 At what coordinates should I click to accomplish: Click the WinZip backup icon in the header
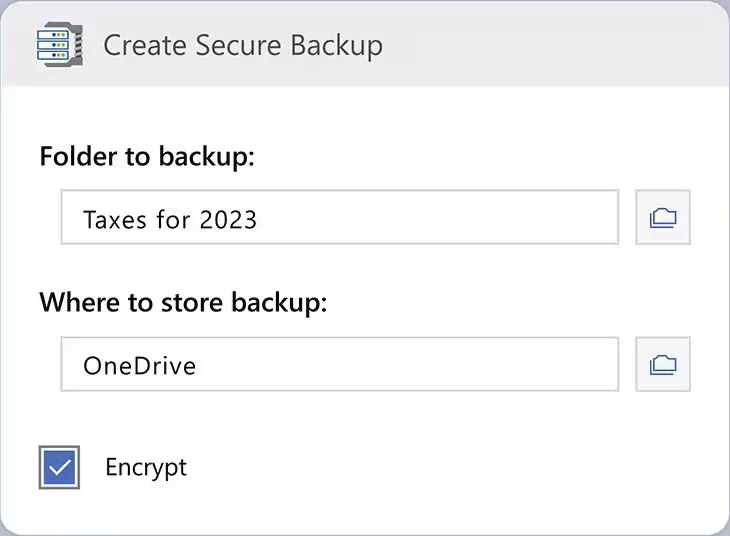60,44
